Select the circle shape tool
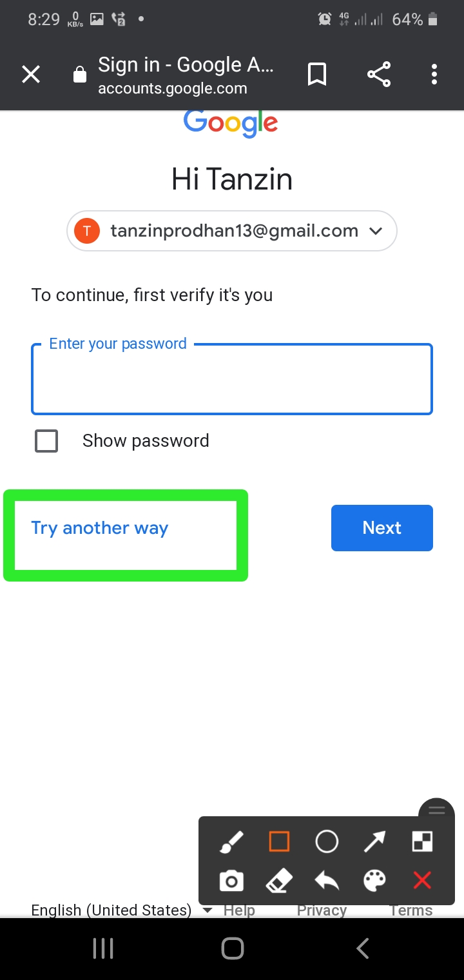The height and width of the screenshot is (980, 464). (x=327, y=841)
